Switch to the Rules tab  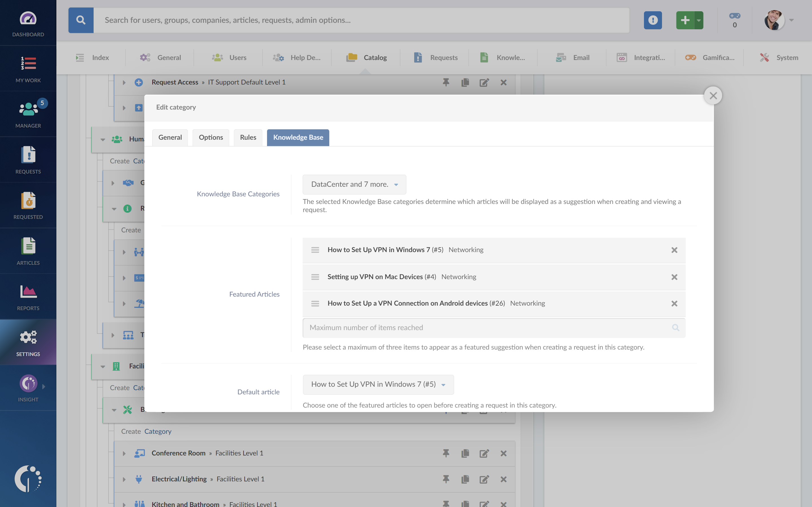click(x=248, y=137)
